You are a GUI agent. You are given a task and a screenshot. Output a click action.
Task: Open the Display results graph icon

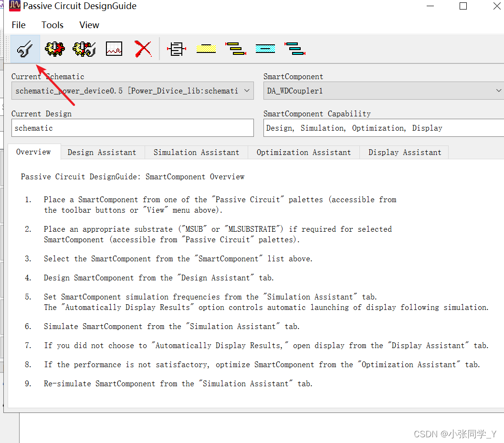pyautogui.click(x=114, y=49)
